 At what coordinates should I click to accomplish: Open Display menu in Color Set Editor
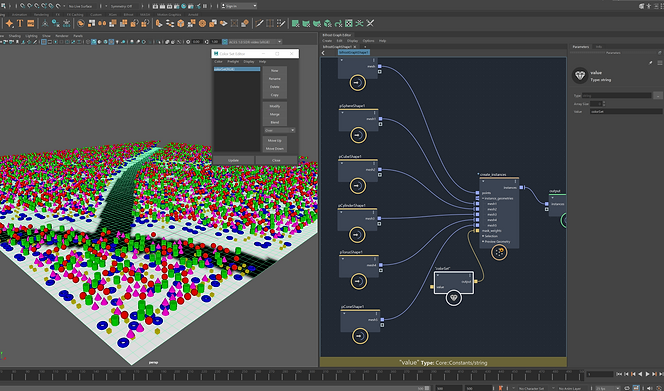pos(249,61)
